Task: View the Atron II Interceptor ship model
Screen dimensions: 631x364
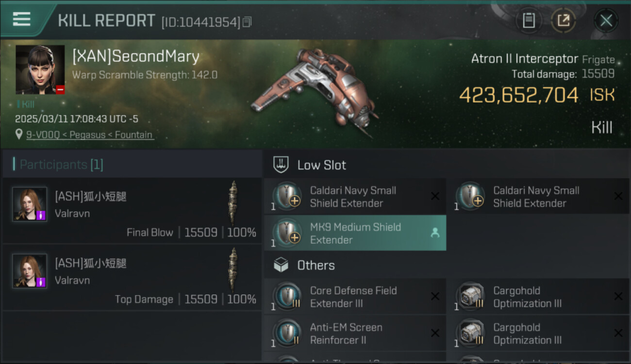Action: 313,90
